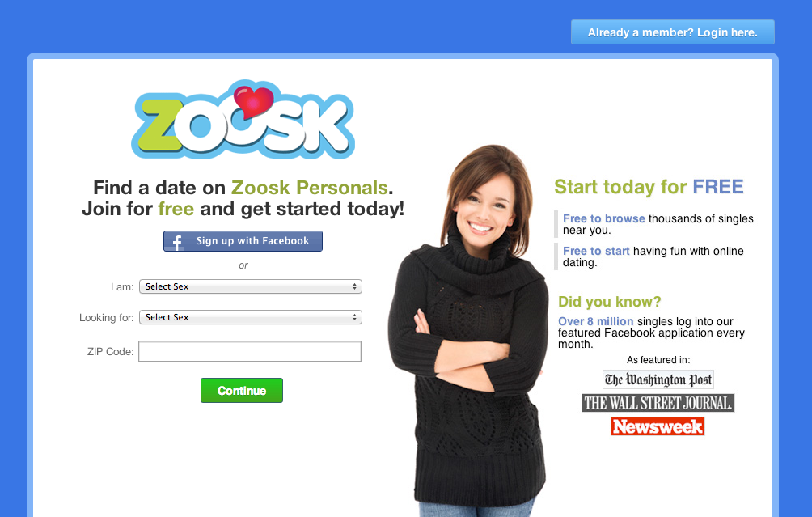Focus the ZIP Code input field
Screen dimensions: 812x517
[x=250, y=351]
